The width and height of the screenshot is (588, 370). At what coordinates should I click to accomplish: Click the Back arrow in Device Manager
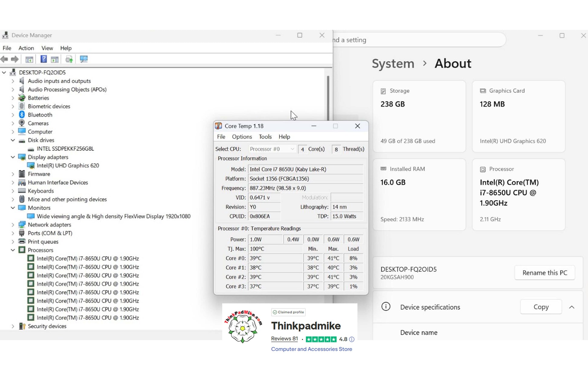(x=5, y=59)
